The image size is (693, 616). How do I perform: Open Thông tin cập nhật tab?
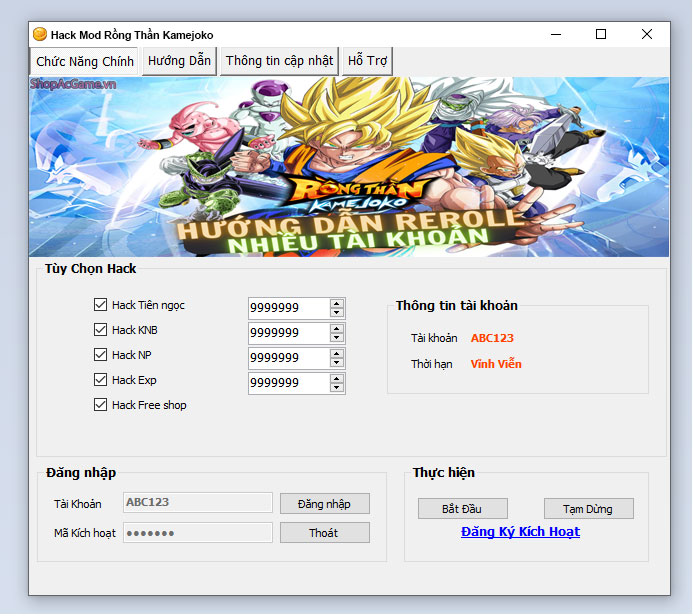point(279,61)
